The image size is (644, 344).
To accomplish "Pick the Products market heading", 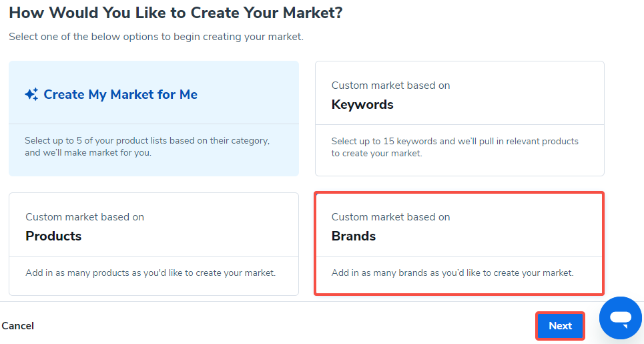I will coord(53,236).
